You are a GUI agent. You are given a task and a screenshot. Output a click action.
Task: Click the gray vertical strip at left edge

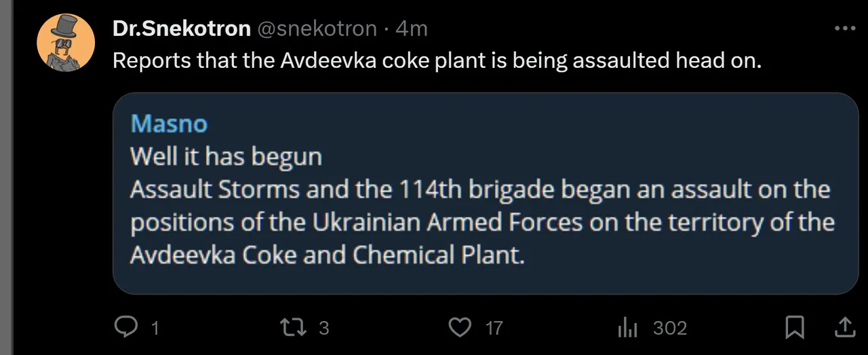pyautogui.click(x=6, y=177)
